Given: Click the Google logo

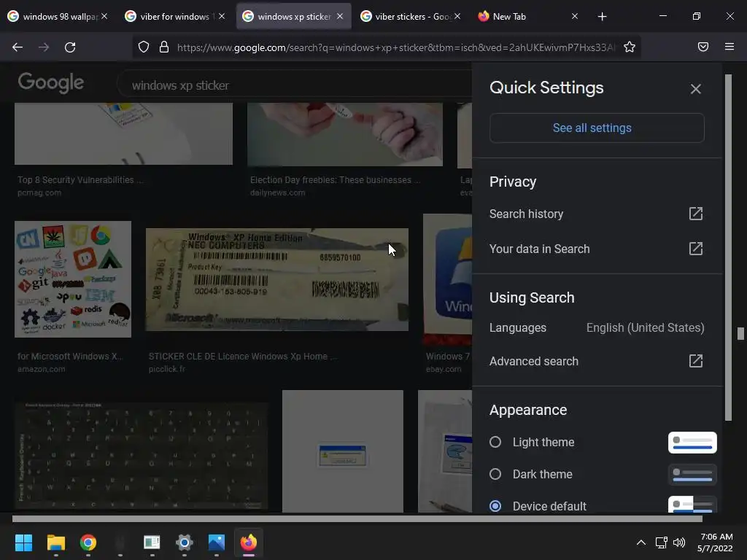Looking at the screenshot, I should [x=51, y=83].
